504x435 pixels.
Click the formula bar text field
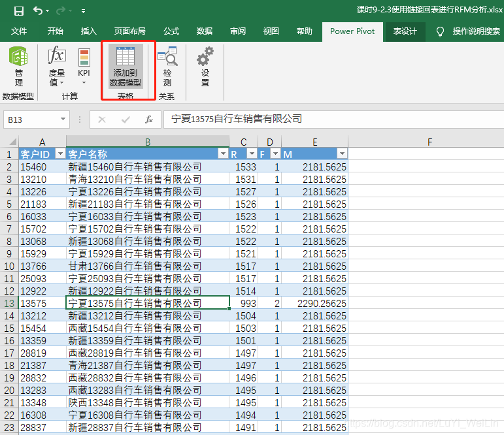coord(333,119)
